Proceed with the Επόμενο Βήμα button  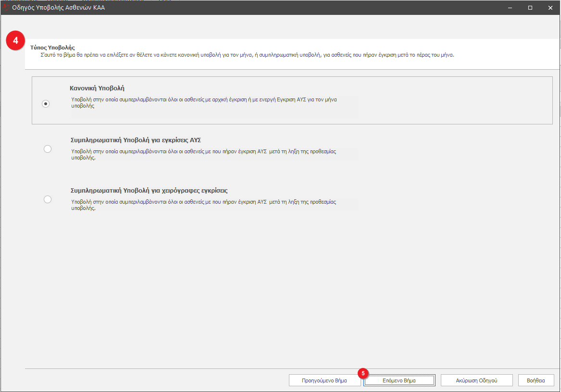399,380
